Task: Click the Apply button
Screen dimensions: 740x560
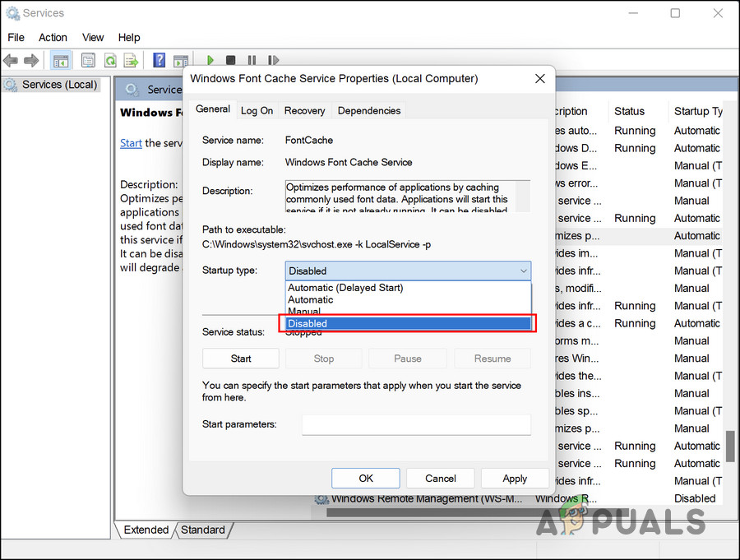Action: (x=515, y=478)
